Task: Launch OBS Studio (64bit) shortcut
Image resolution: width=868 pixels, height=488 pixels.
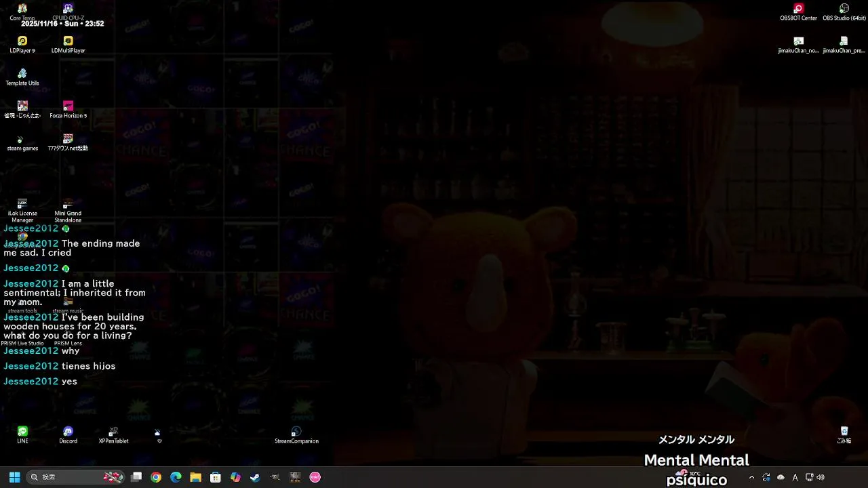Action: (844, 12)
